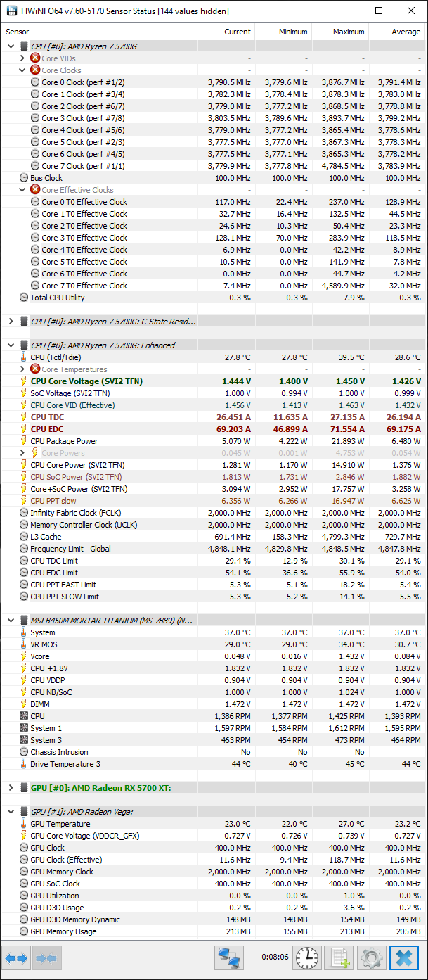Click the log file with plus icon

tap(339, 957)
